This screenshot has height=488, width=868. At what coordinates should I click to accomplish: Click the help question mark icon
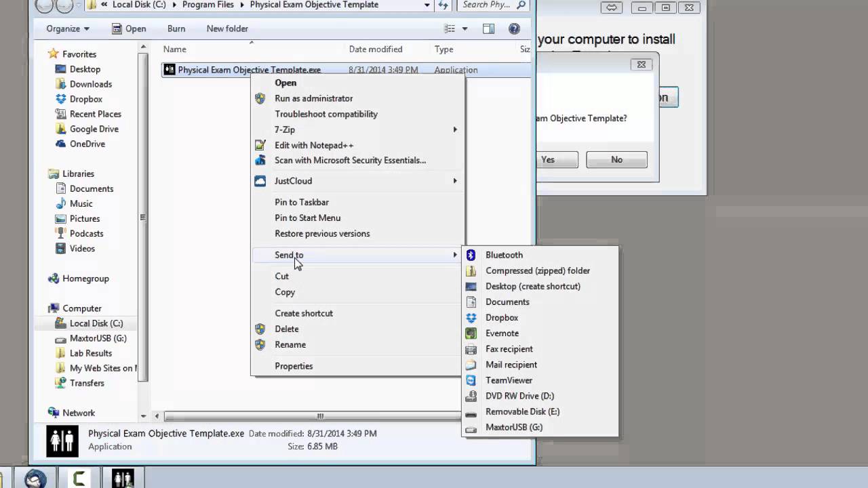click(x=514, y=28)
